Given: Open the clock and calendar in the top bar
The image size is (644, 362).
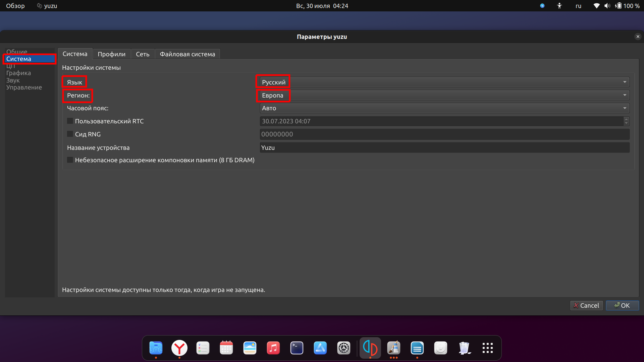Looking at the screenshot, I should pyautogui.click(x=322, y=6).
